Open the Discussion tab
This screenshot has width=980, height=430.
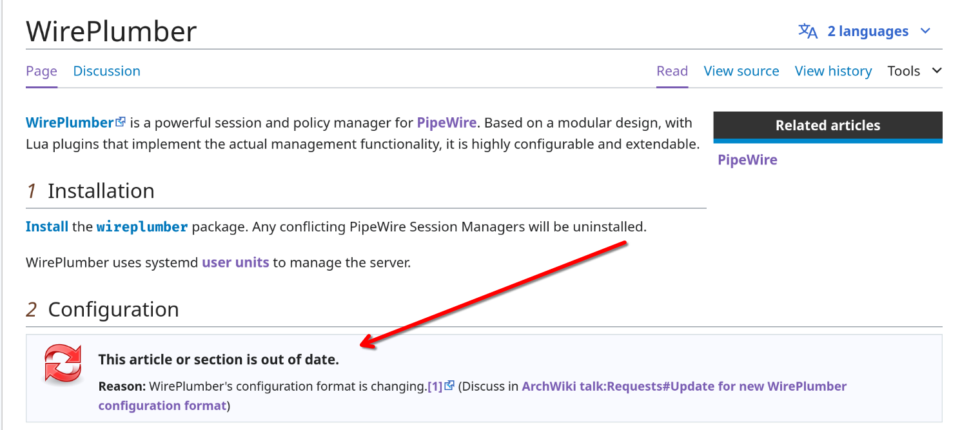coord(106,71)
